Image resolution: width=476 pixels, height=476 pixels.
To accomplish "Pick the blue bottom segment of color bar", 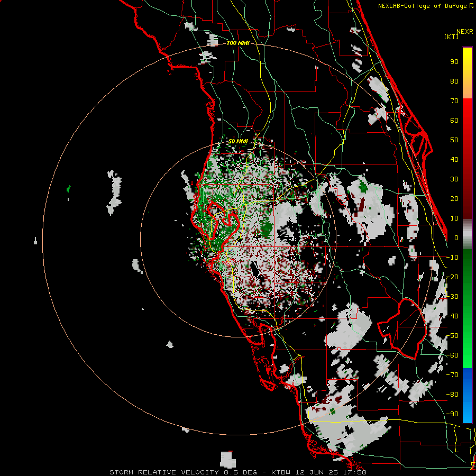I will (x=467, y=395).
